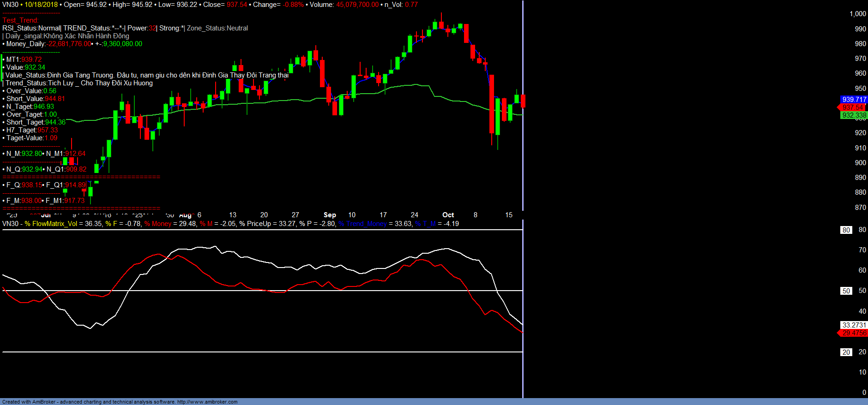Select the boxed 80 level label
This screenshot has height=405, width=868.
pyautogui.click(x=846, y=230)
